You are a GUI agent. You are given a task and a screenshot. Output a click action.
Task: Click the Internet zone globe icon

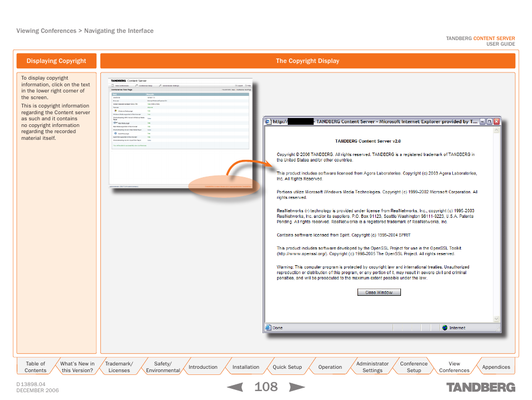tap(445, 328)
